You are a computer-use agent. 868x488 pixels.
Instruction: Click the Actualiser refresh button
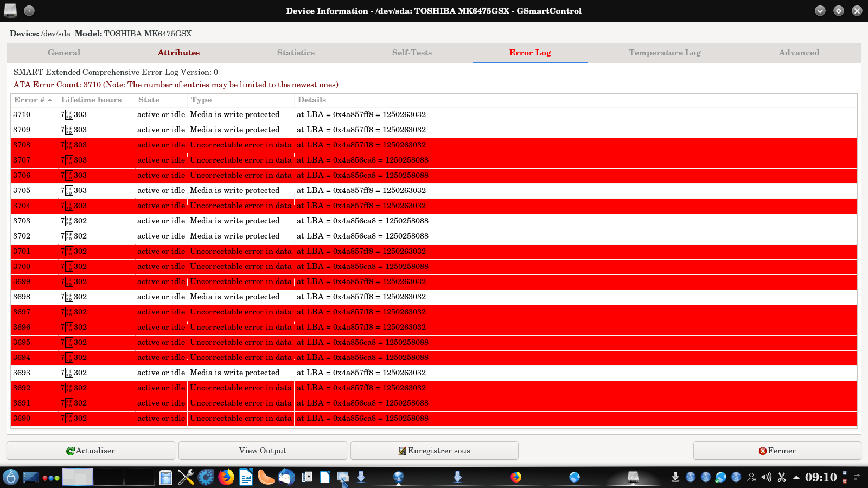tap(91, 451)
